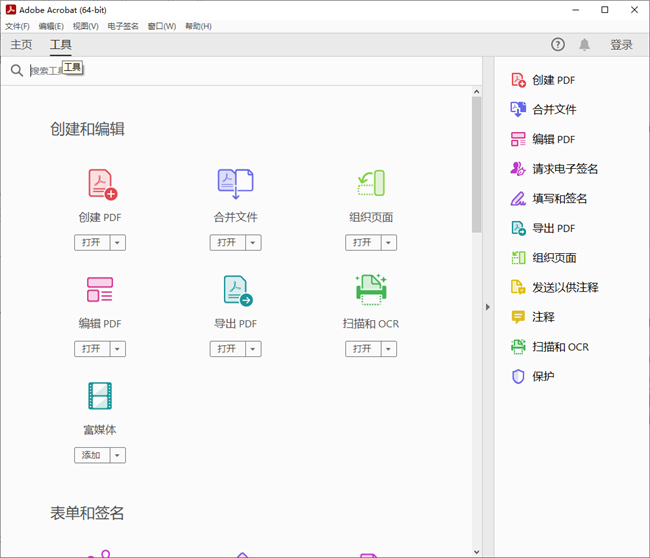Select 发送以供注释 icon in sidebar
The height and width of the screenshot is (558, 650).
[x=518, y=287]
